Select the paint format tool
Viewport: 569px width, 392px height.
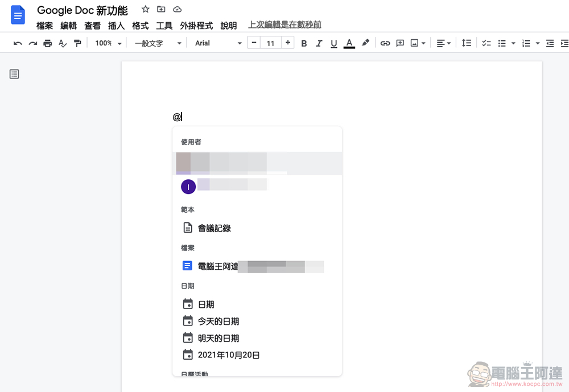77,43
